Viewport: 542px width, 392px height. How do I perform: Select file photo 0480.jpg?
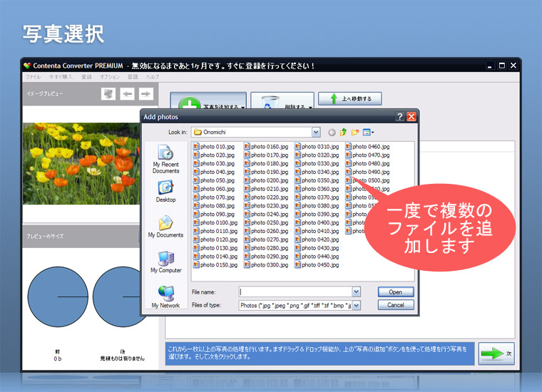point(368,163)
